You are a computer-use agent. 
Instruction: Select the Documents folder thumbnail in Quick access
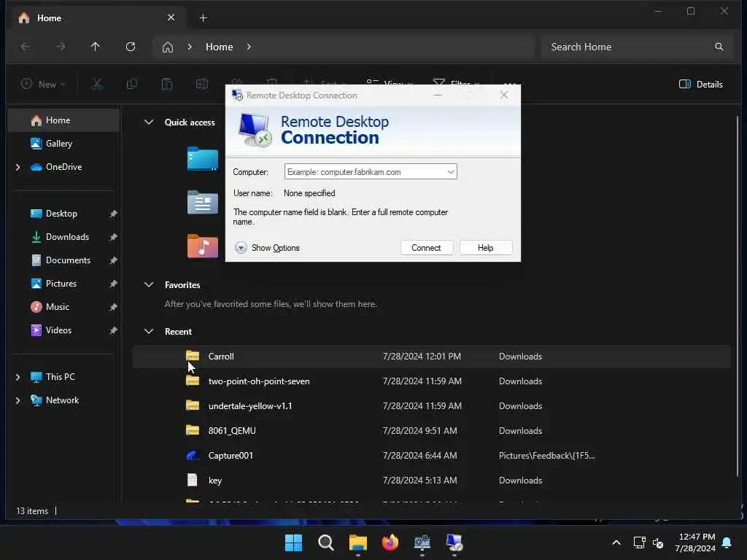pos(203,203)
